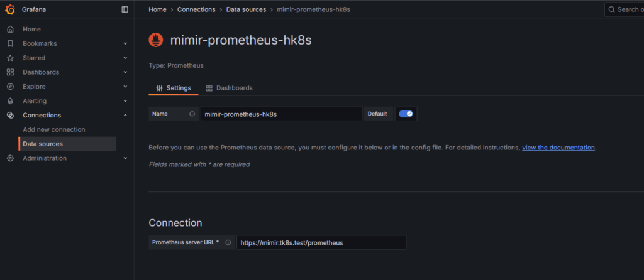Click the Explore compass icon
Image resolution: width=644 pixels, height=280 pixels.
[x=10, y=87]
